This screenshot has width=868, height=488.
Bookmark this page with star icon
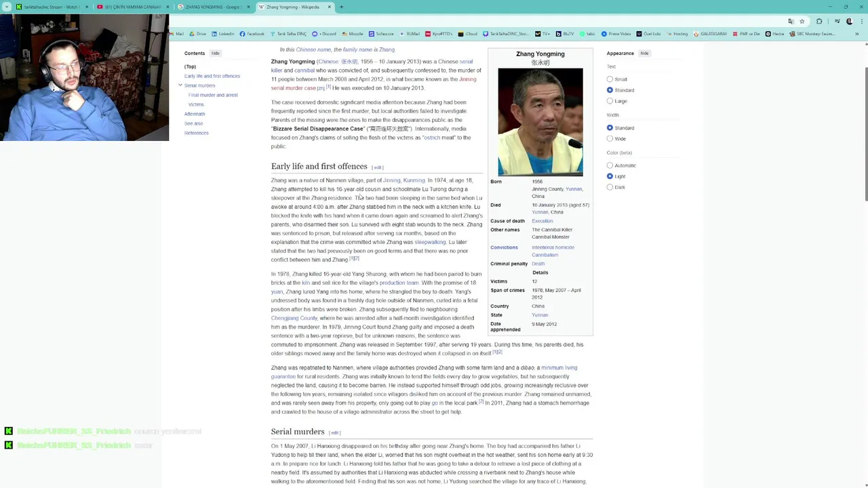click(802, 21)
